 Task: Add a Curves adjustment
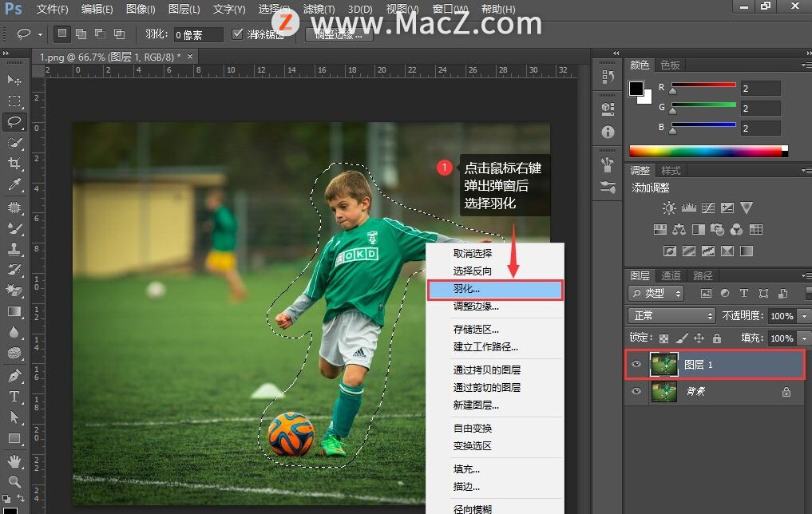point(708,208)
